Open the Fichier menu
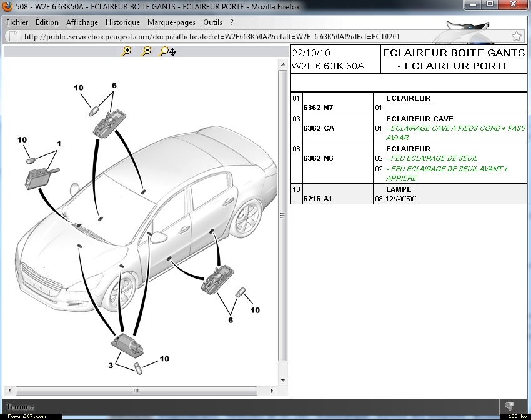Image resolution: width=531 pixels, height=420 pixels. 17,22
